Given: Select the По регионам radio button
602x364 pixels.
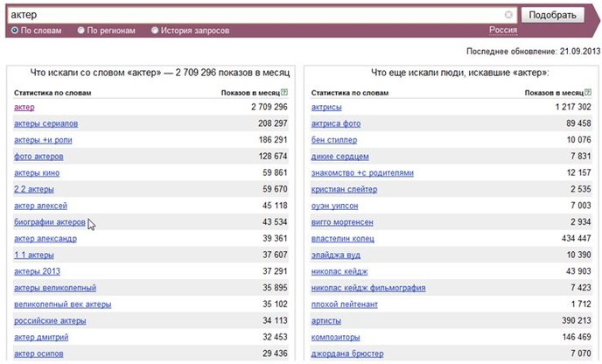Looking at the screenshot, I should (81, 30).
